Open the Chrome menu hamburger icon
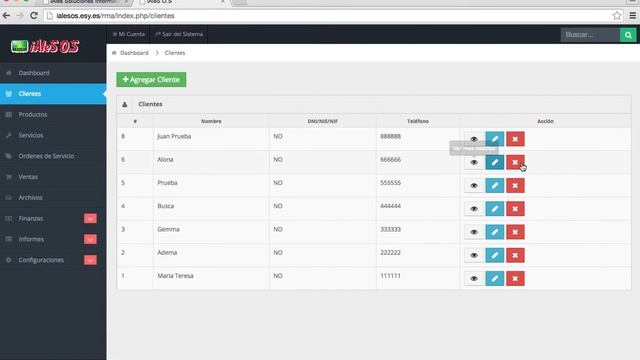Image resolution: width=640 pixels, height=360 pixels. [633, 16]
